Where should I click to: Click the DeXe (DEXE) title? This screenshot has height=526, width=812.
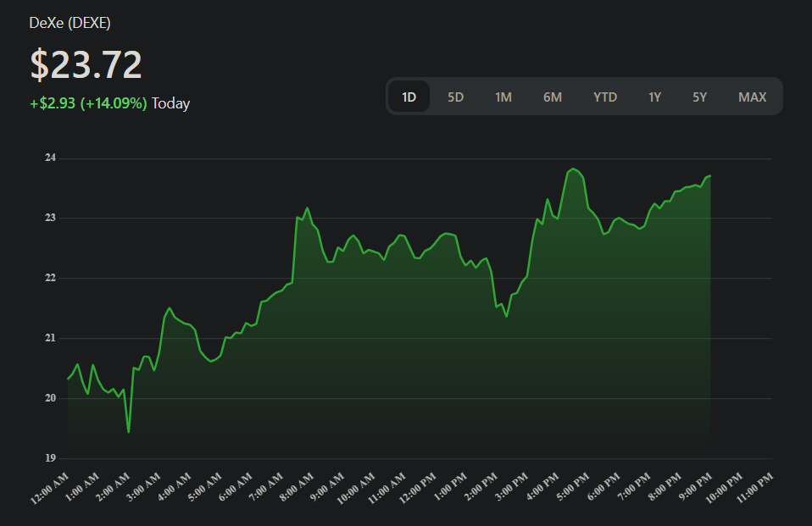pyautogui.click(x=70, y=23)
